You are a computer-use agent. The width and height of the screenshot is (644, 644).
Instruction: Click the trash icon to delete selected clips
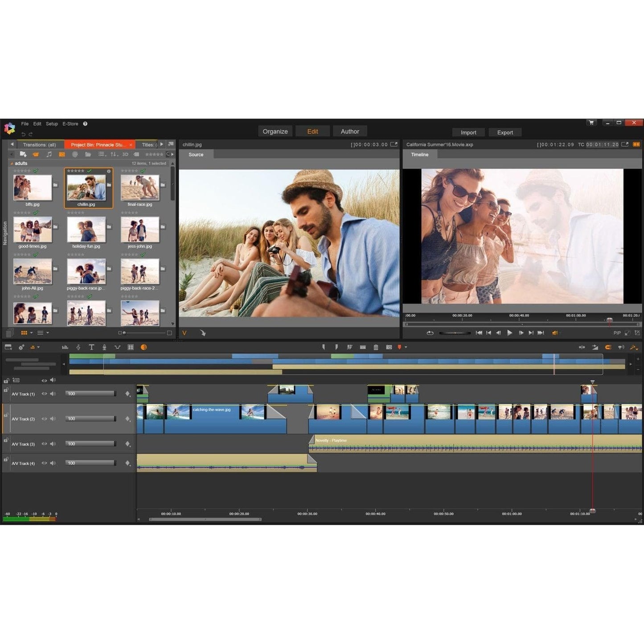click(376, 347)
